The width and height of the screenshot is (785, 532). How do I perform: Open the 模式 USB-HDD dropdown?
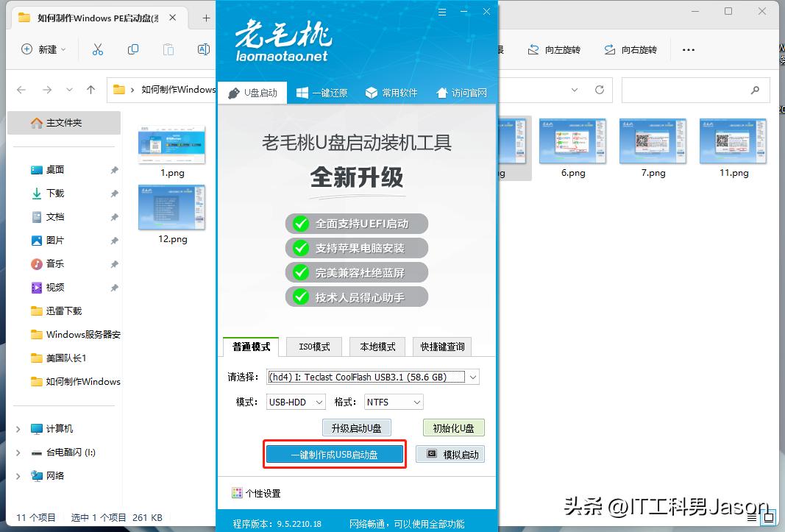tap(319, 402)
